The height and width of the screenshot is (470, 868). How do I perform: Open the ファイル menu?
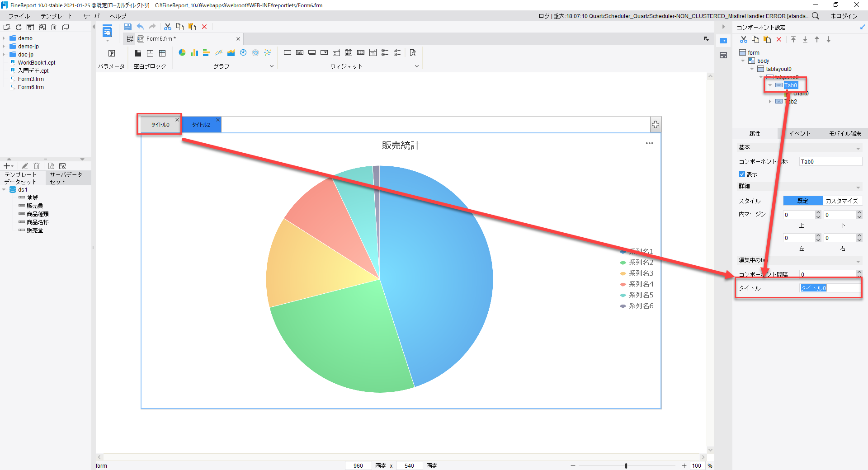19,16
